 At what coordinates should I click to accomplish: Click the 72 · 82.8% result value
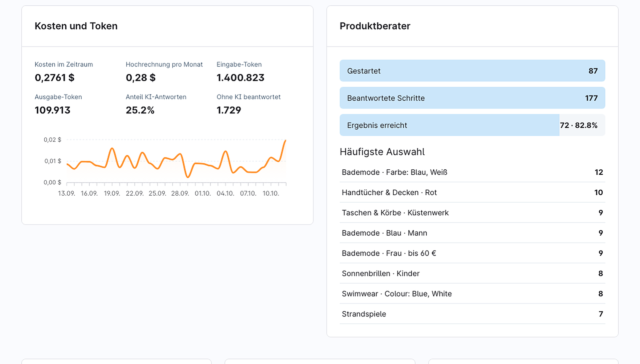(x=578, y=125)
